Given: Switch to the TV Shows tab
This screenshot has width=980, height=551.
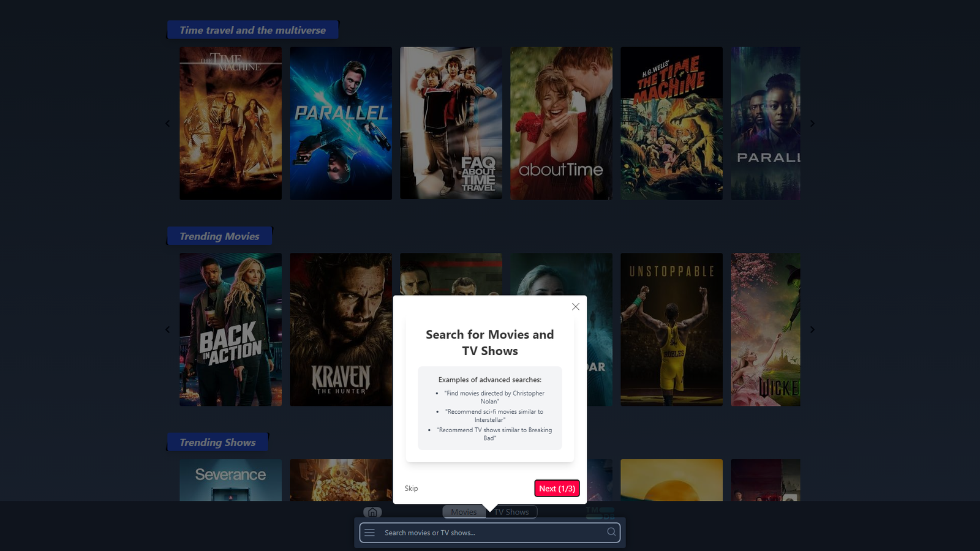Looking at the screenshot, I should coord(511,512).
